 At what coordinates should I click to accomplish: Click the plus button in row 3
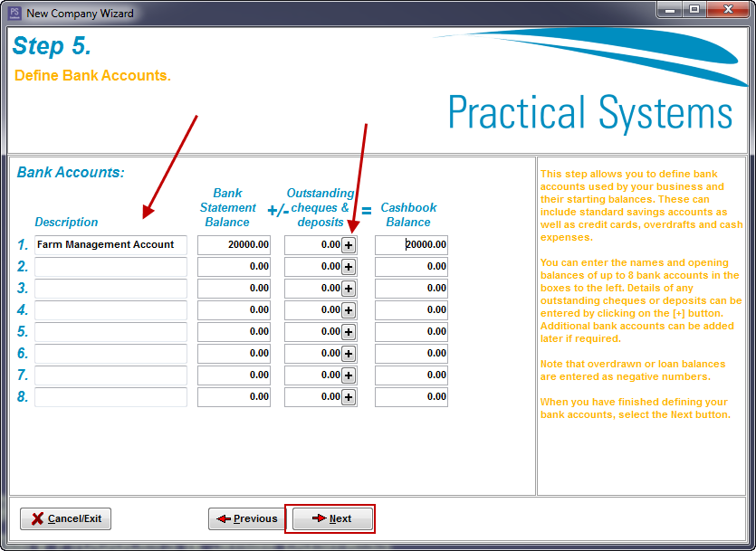(349, 289)
